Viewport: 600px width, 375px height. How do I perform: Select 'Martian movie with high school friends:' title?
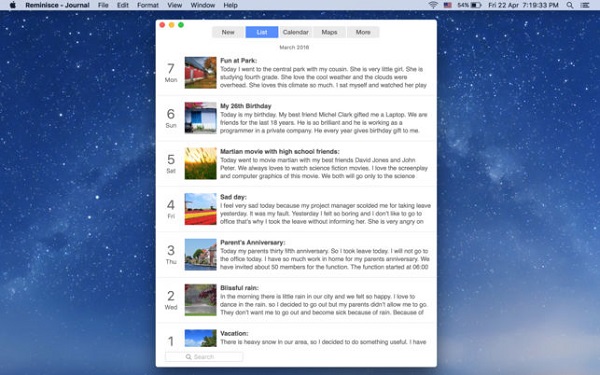coord(280,152)
